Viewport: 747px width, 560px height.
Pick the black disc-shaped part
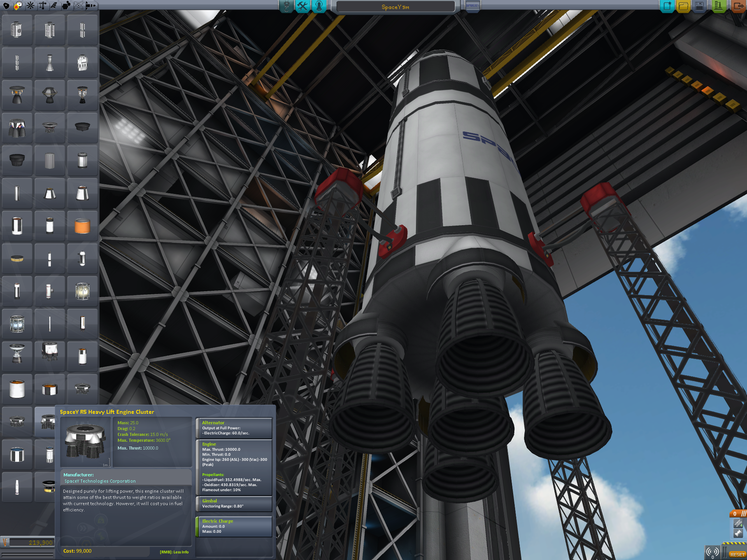82,128
